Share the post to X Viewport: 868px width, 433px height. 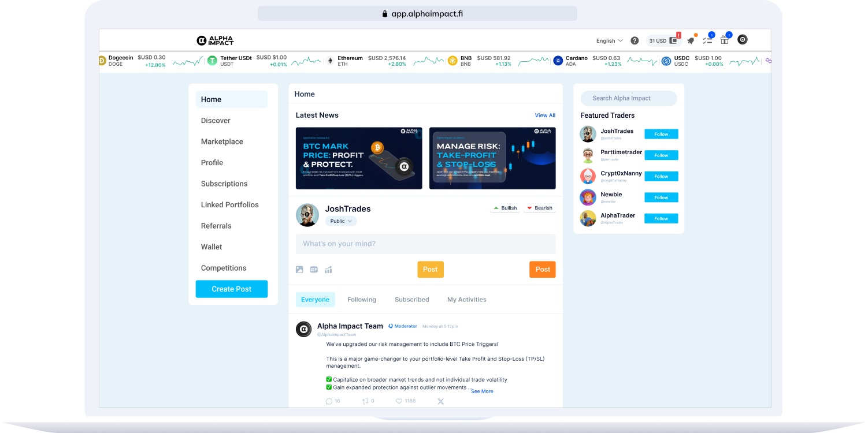(440, 401)
